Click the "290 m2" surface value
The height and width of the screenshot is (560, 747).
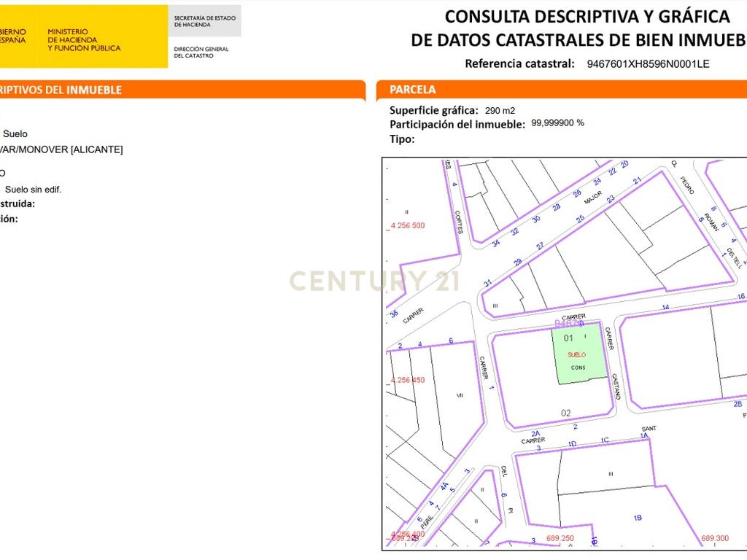[500, 111]
